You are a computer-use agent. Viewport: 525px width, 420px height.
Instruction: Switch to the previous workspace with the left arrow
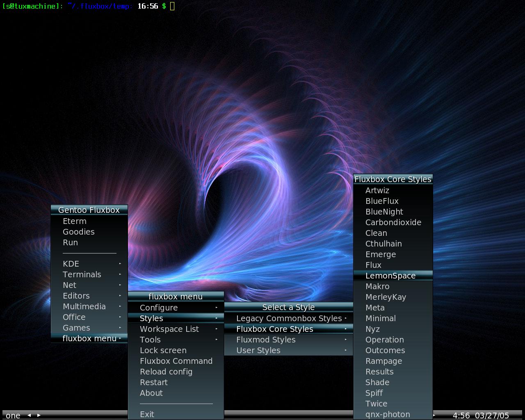(29, 415)
